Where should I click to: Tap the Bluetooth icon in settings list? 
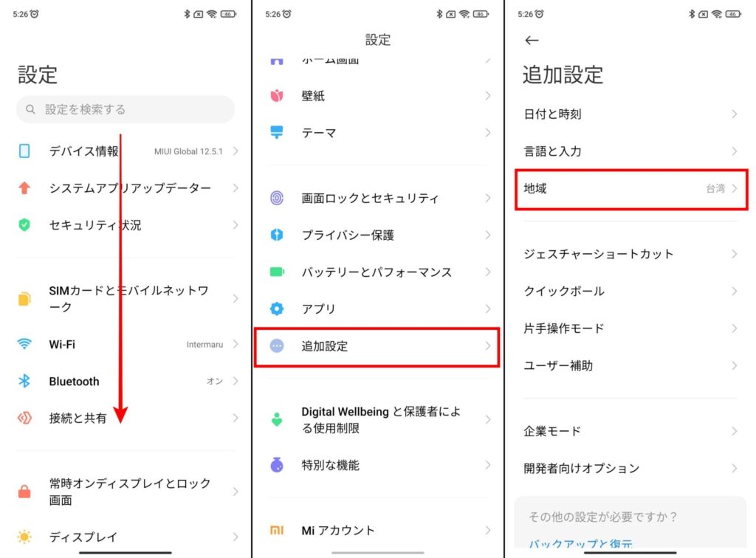click(x=24, y=382)
